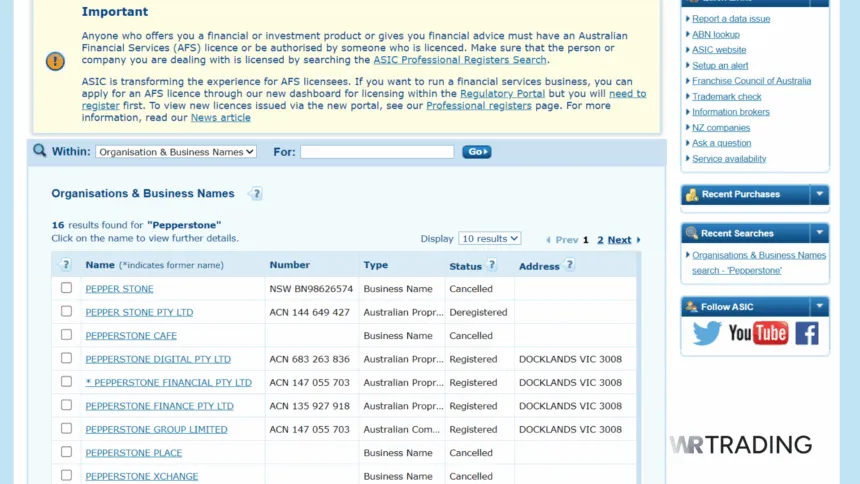
Task: Click Report a data issue link
Action: point(731,19)
